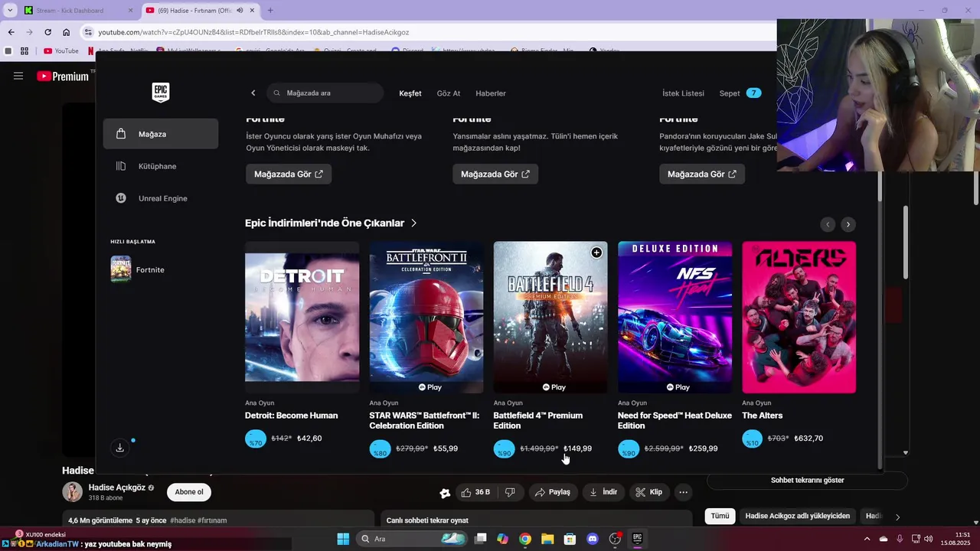The height and width of the screenshot is (551, 980).
Task: Click the Mağazada ara search field
Action: (x=325, y=93)
